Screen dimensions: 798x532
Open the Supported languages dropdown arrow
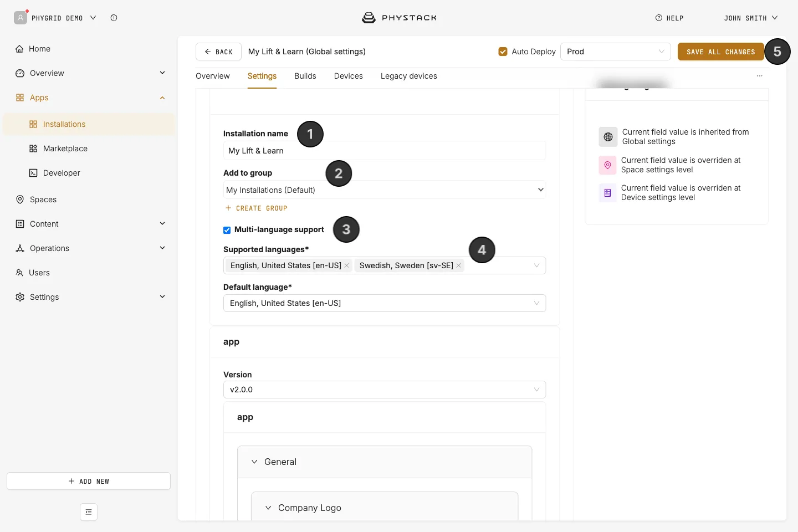536,265
